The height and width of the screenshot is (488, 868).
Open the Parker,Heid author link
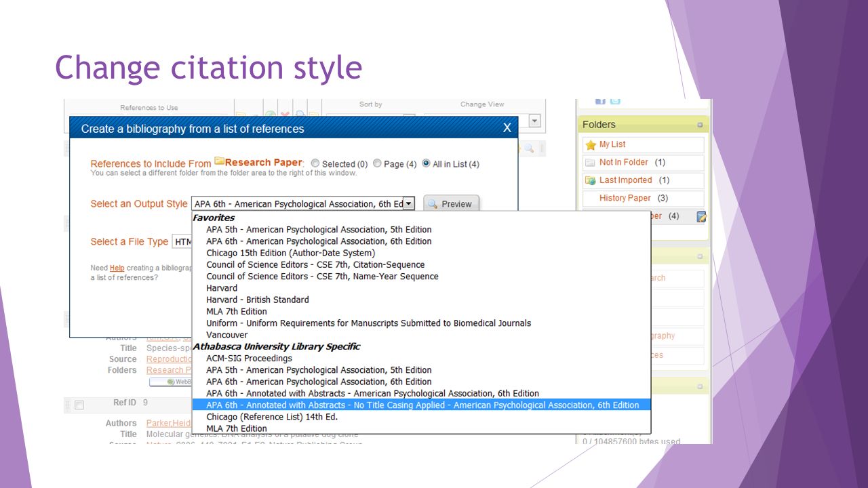[x=168, y=424]
